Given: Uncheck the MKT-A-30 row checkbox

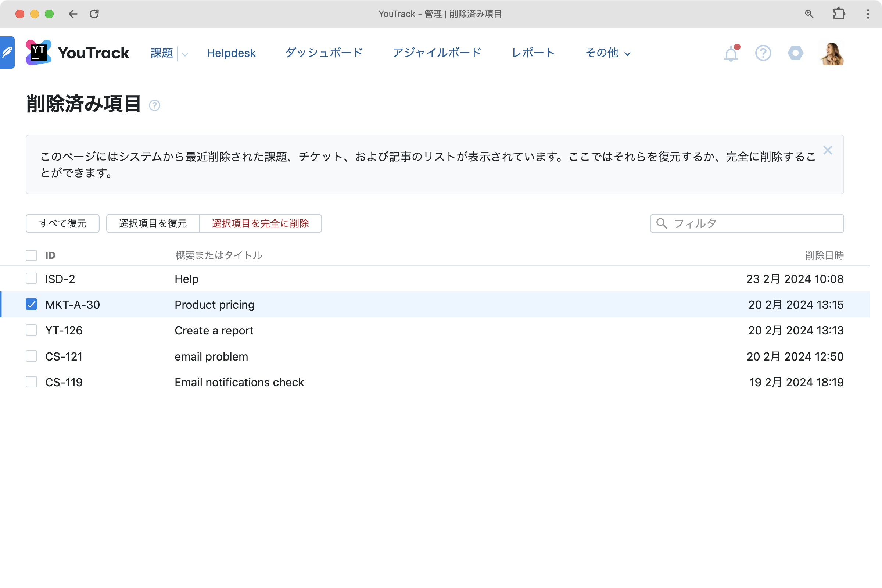Looking at the screenshot, I should coord(32,304).
